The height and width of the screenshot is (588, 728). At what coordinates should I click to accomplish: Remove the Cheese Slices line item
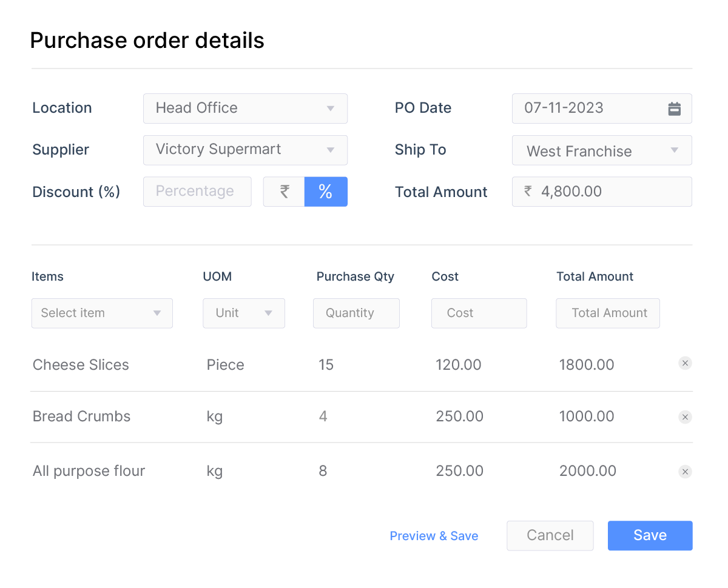(x=685, y=362)
